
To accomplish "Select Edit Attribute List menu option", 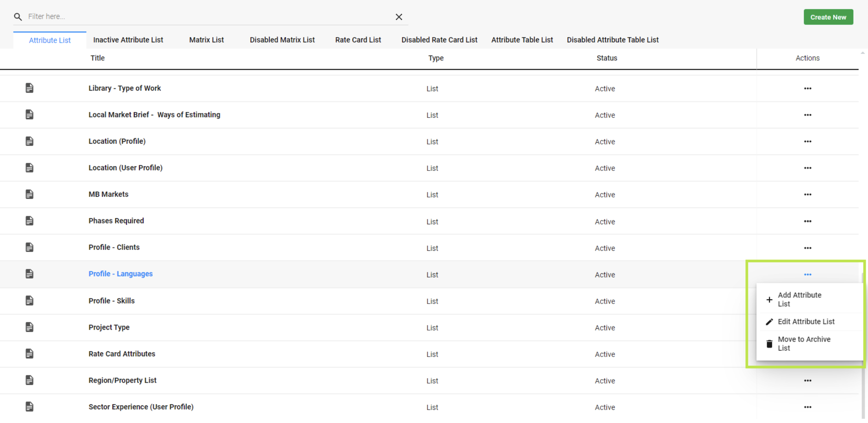I will tap(806, 322).
